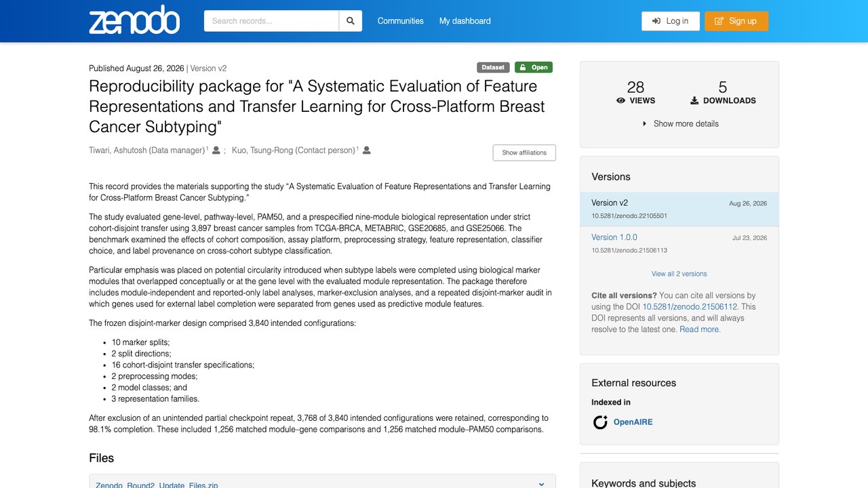The width and height of the screenshot is (868, 488).
Task: Expand Show more details statistics
Action: tap(679, 123)
